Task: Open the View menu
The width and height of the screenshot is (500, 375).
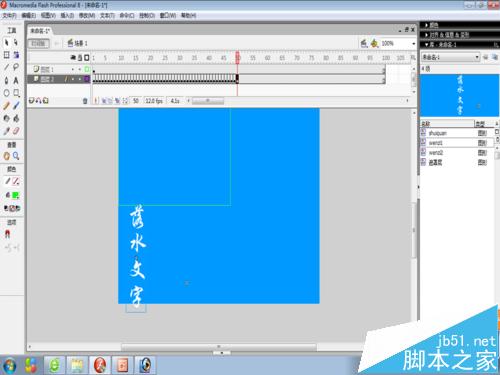Action: (48, 15)
